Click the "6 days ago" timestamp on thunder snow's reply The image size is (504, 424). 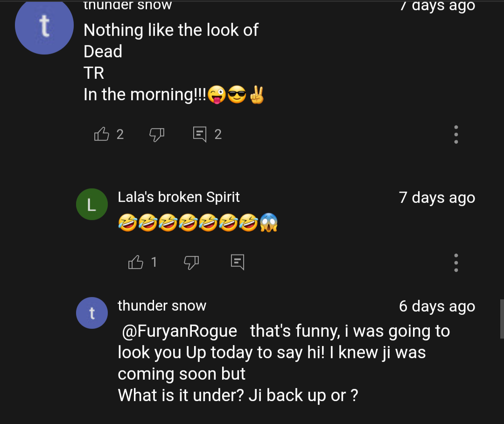click(437, 306)
